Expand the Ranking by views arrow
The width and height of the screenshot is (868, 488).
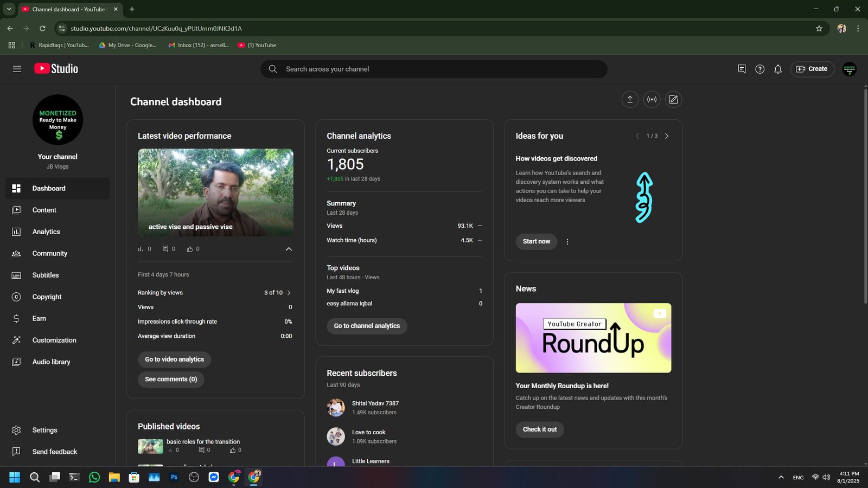pyautogui.click(x=289, y=293)
